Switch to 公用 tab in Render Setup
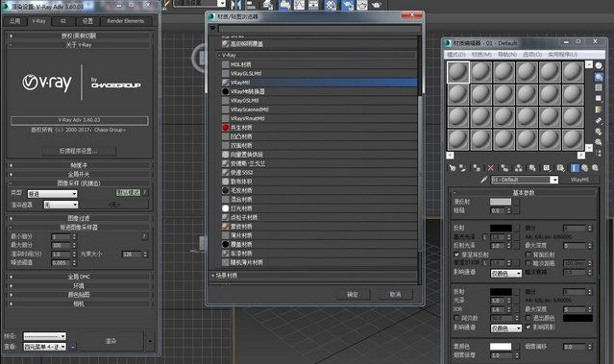Screen dimensions: 614x364 tap(14, 21)
